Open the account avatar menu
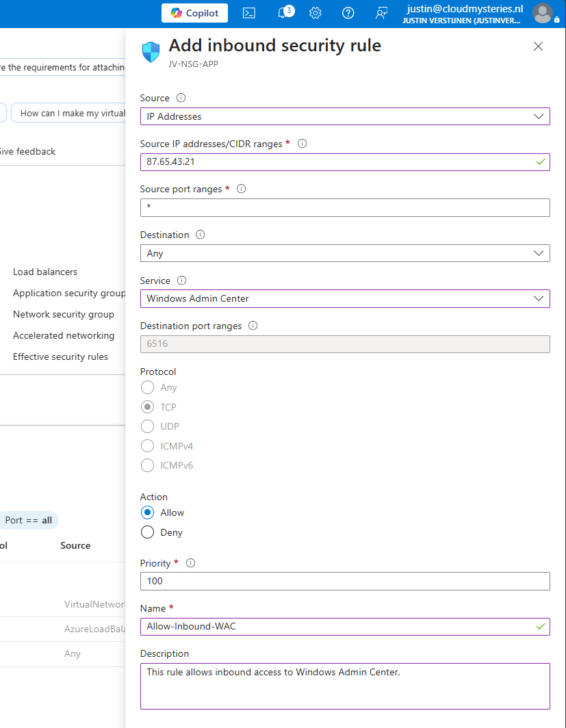The image size is (566, 728). point(542,13)
